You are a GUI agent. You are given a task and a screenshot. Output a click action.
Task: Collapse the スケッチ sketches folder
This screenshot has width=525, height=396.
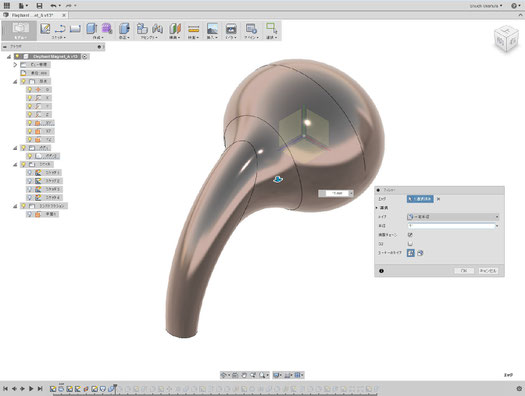tap(15, 164)
